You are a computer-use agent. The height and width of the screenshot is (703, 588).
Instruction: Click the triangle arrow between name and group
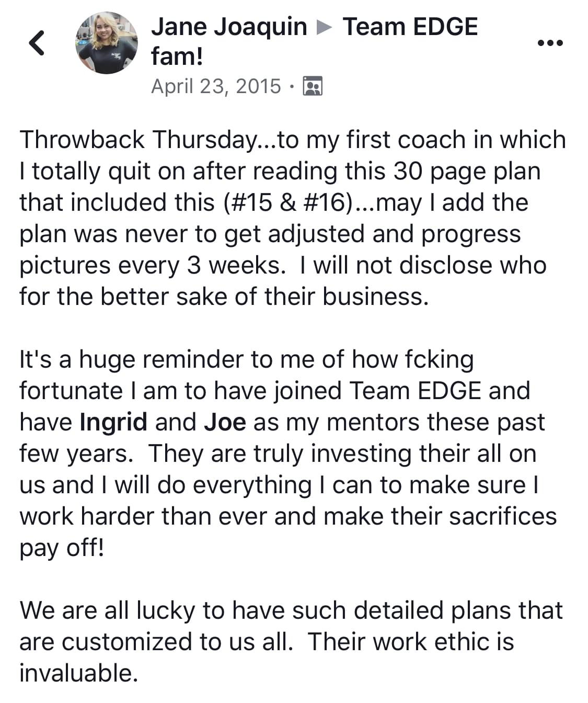point(325,27)
